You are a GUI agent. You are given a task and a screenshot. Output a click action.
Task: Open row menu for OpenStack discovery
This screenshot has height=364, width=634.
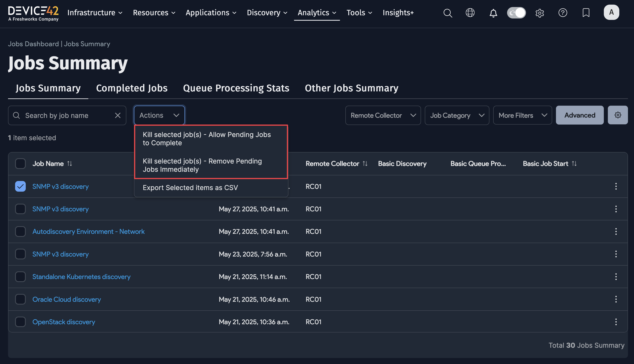click(616, 322)
